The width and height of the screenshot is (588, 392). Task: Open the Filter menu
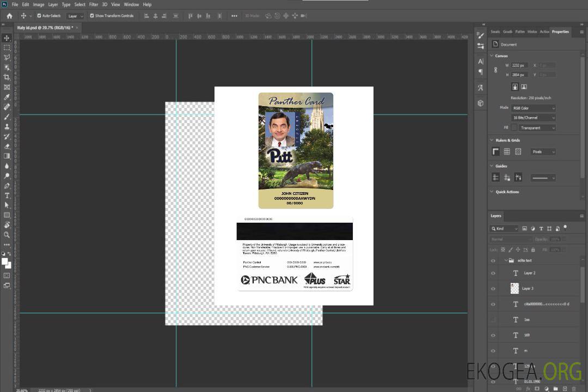coord(94,4)
